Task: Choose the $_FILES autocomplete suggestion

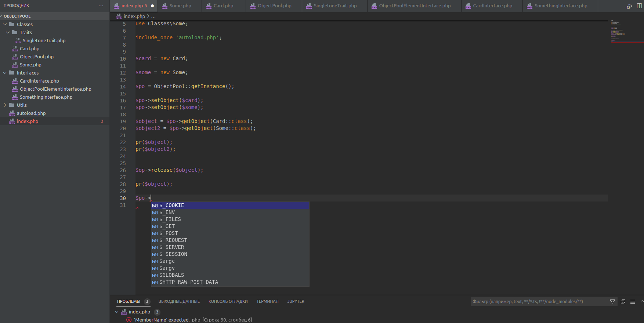Action: tap(230, 219)
